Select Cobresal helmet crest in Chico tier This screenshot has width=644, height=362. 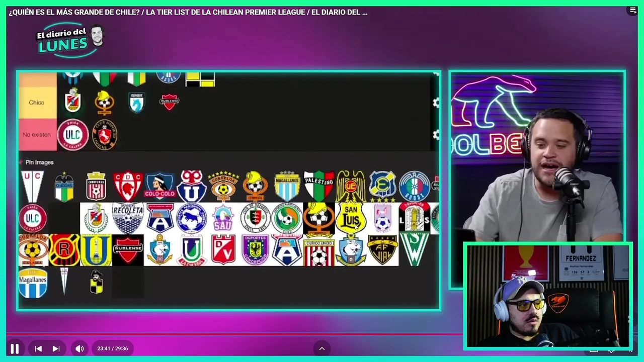tap(104, 102)
